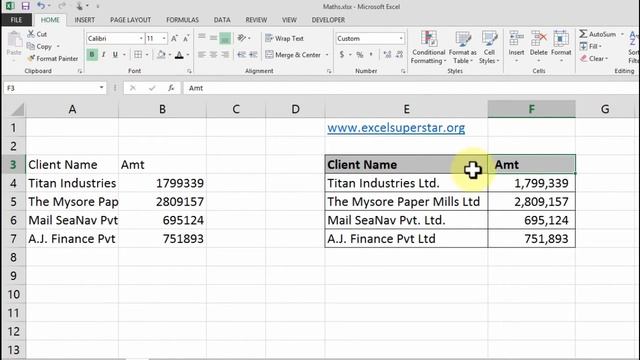This screenshot has height=360, width=640.
Task: Click the Insert cells button
Action: tap(516, 46)
